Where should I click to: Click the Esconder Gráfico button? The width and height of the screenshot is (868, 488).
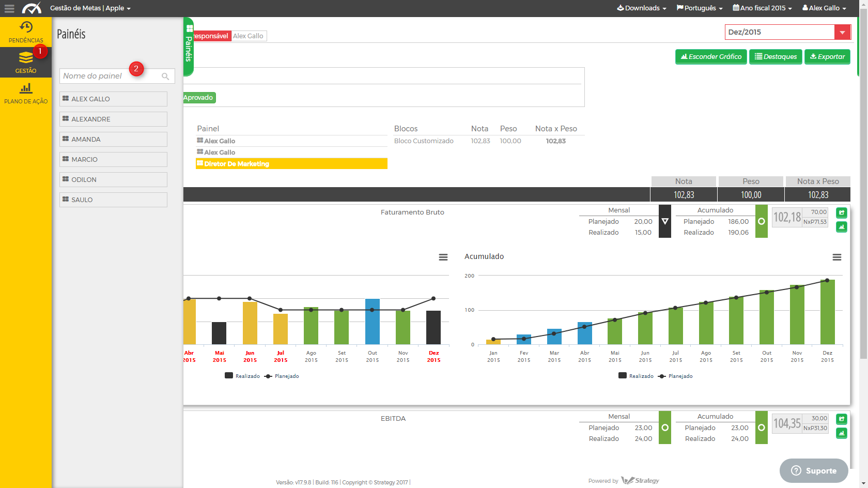click(x=711, y=57)
